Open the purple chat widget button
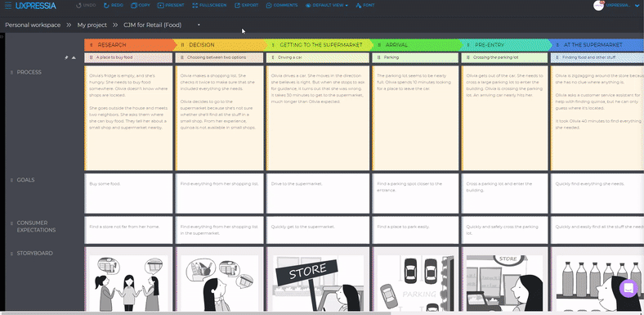644x315 pixels. pos(628,288)
